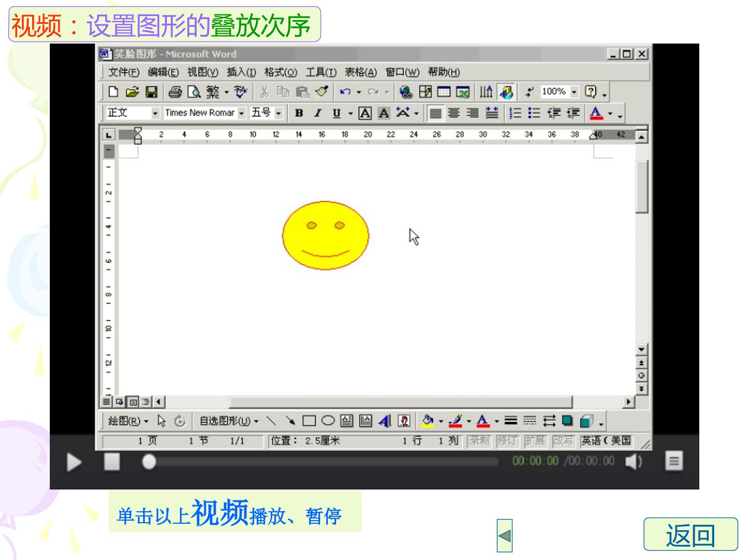The height and width of the screenshot is (560, 747).
Task: Apply character border
Action: coord(365,113)
